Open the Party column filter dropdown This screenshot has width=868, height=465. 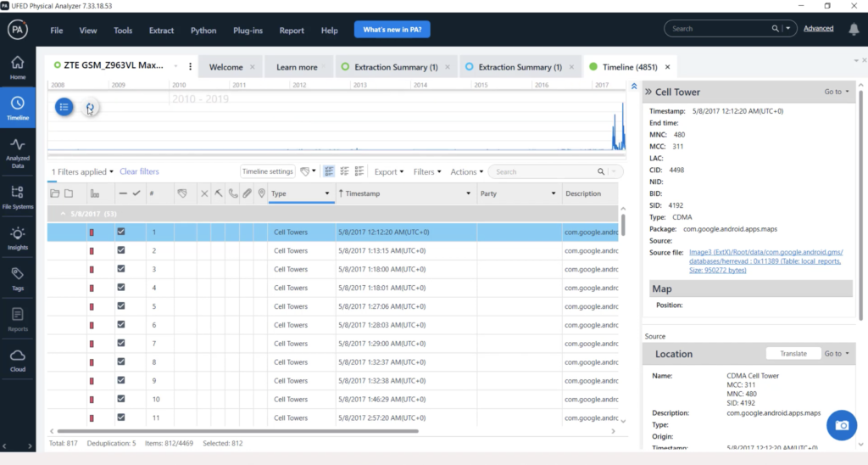553,193
